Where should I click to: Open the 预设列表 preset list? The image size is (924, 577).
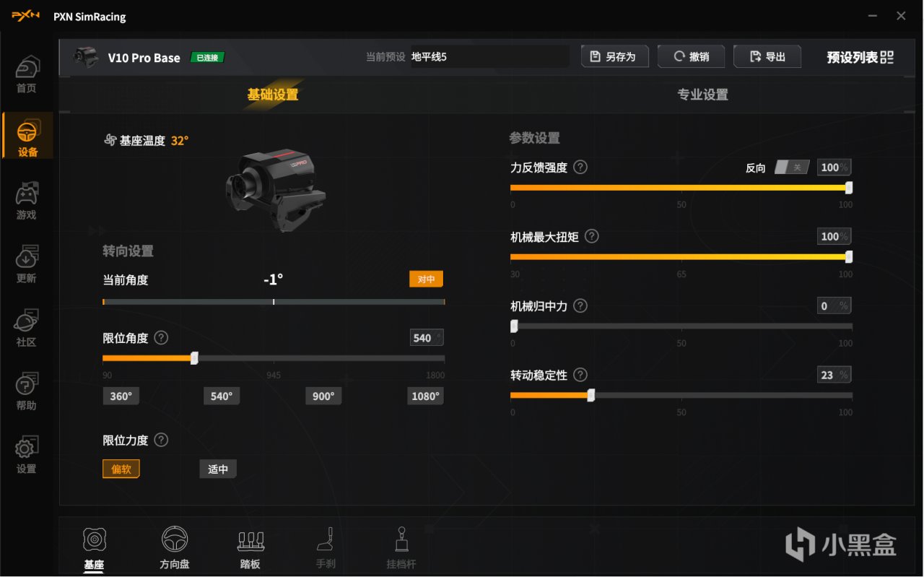[x=860, y=57]
